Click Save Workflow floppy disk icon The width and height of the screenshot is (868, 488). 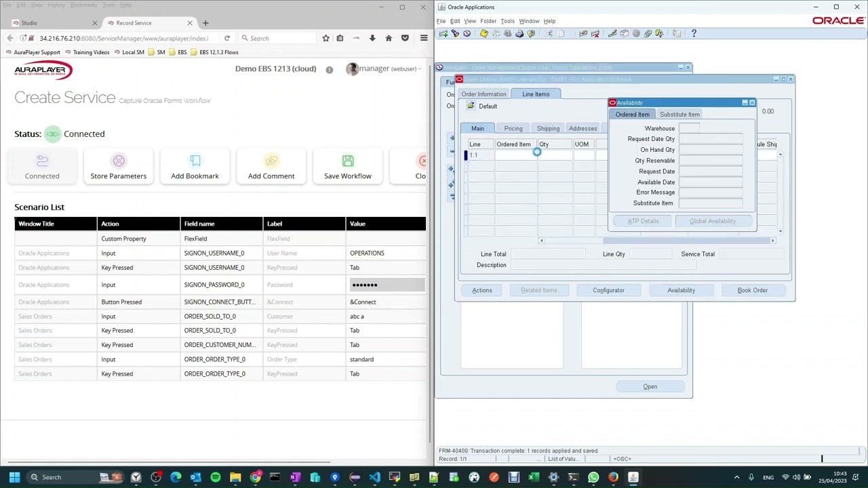click(x=348, y=161)
